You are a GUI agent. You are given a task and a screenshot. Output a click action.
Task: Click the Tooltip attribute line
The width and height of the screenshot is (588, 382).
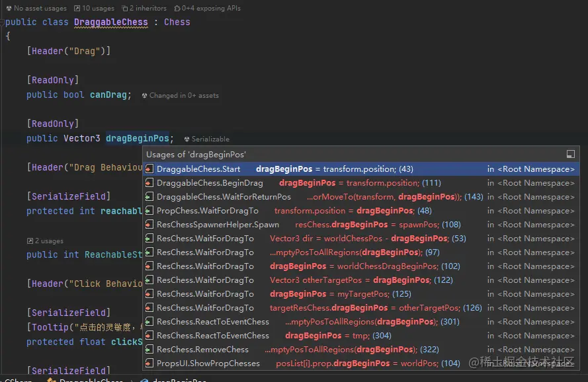tap(85, 327)
